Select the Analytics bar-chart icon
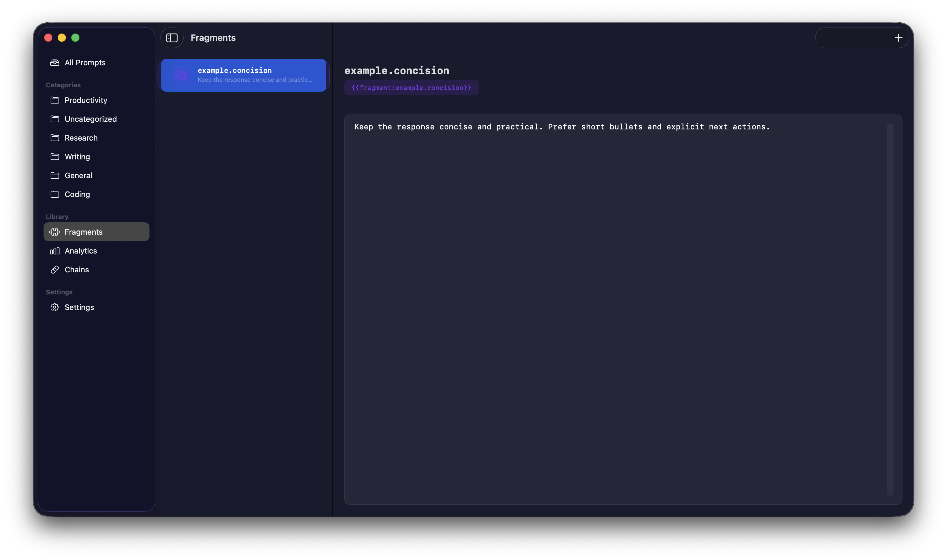The image size is (947, 560). pyautogui.click(x=55, y=251)
